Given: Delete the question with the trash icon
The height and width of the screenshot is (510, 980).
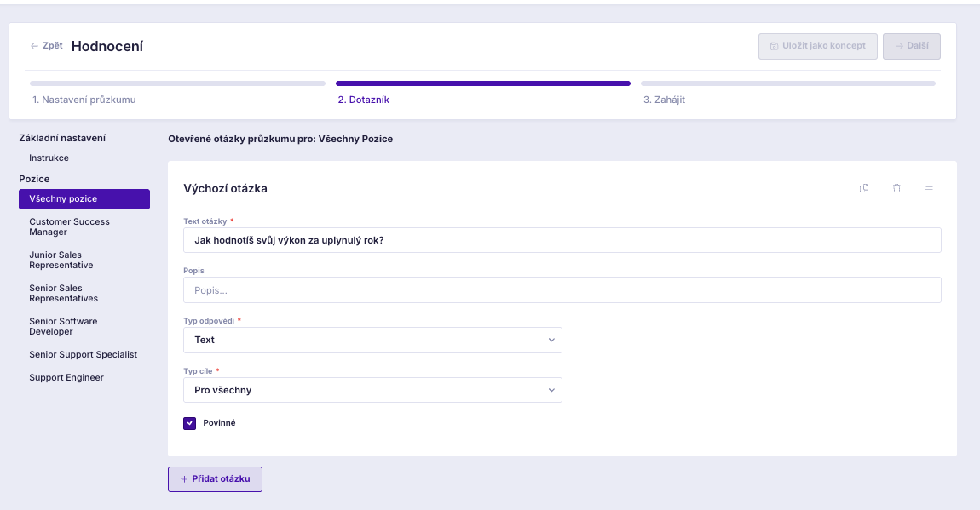Looking at the screenshot, I should (896, 188).
